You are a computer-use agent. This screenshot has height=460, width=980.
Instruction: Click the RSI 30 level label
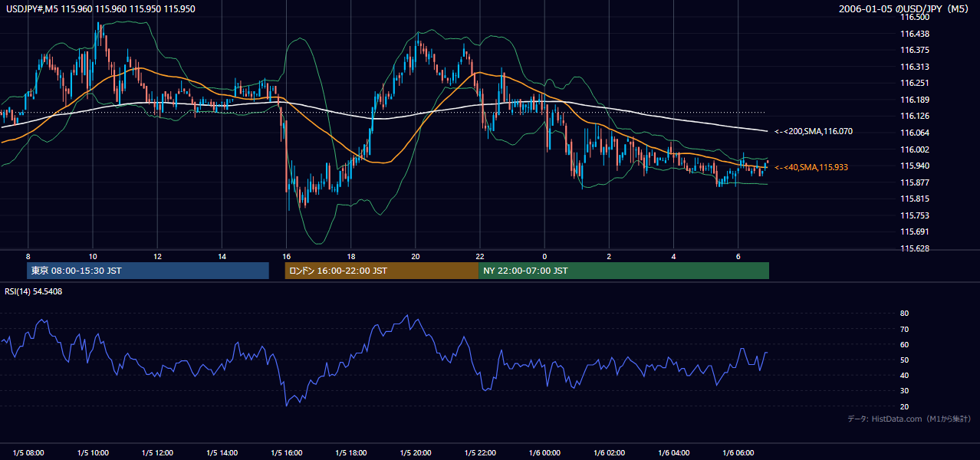pyautogui.click(x=904, y=391)
